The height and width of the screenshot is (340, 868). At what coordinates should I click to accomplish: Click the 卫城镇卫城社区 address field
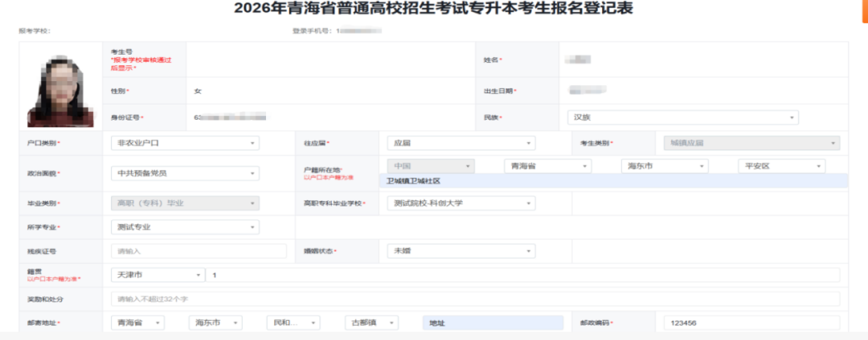pyautogui.click(x=613, y=181)
